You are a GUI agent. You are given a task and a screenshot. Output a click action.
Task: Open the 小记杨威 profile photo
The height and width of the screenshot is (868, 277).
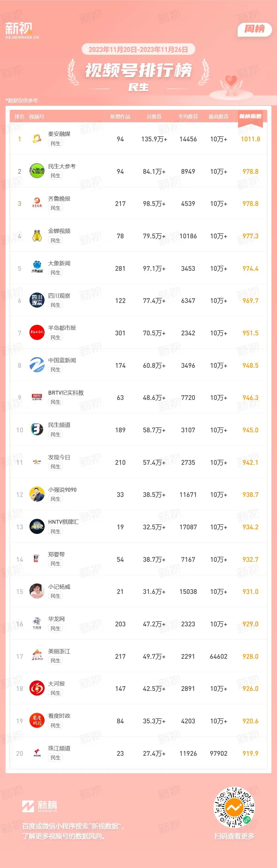click(x=37, y=591)
